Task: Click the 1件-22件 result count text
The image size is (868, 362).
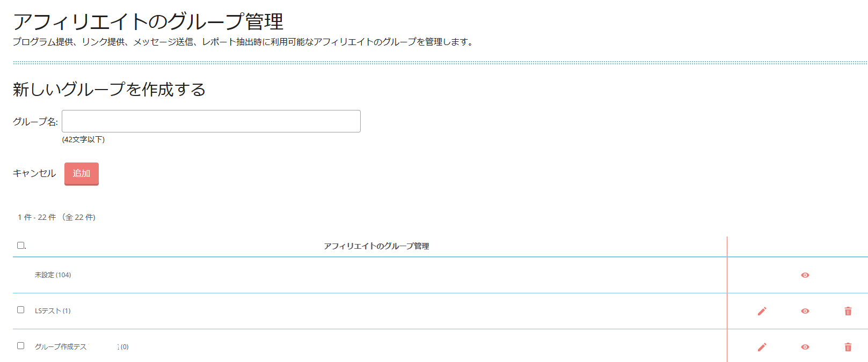Action: click(x=56, y=217)
